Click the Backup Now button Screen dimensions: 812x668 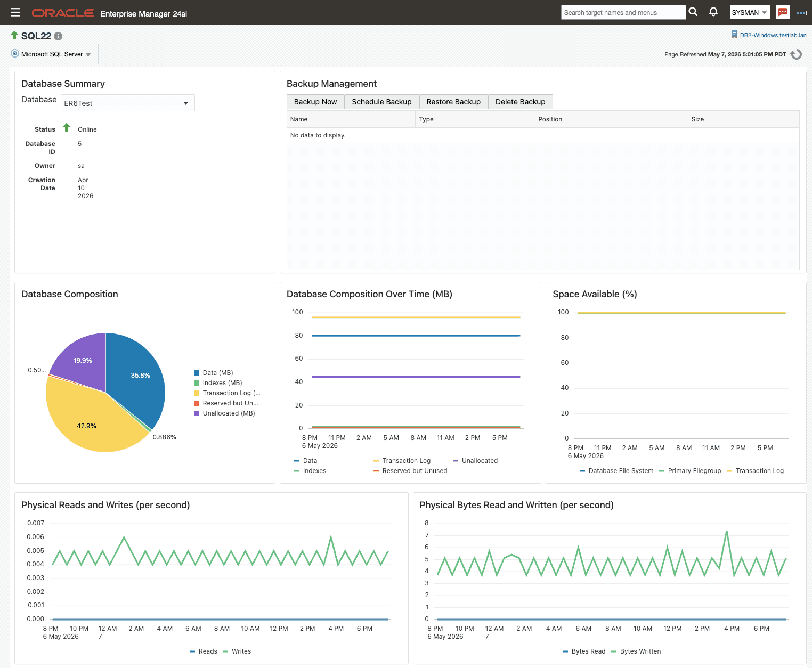pos(315,102)
